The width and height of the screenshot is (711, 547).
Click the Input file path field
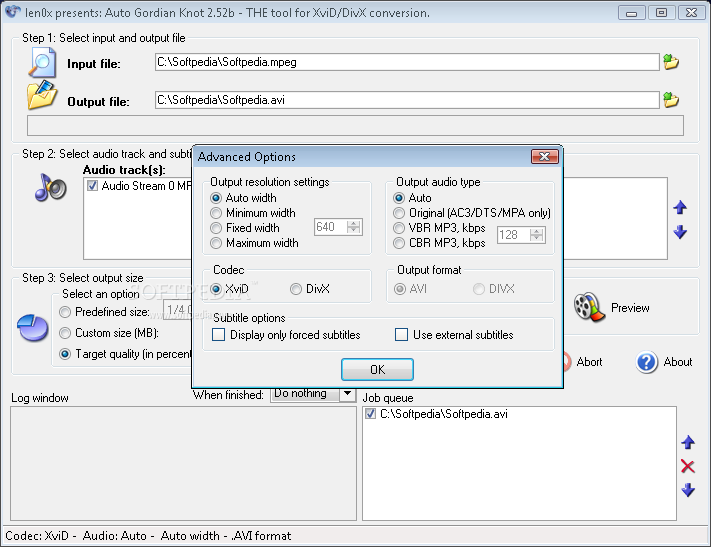click(x=407, y=62)
